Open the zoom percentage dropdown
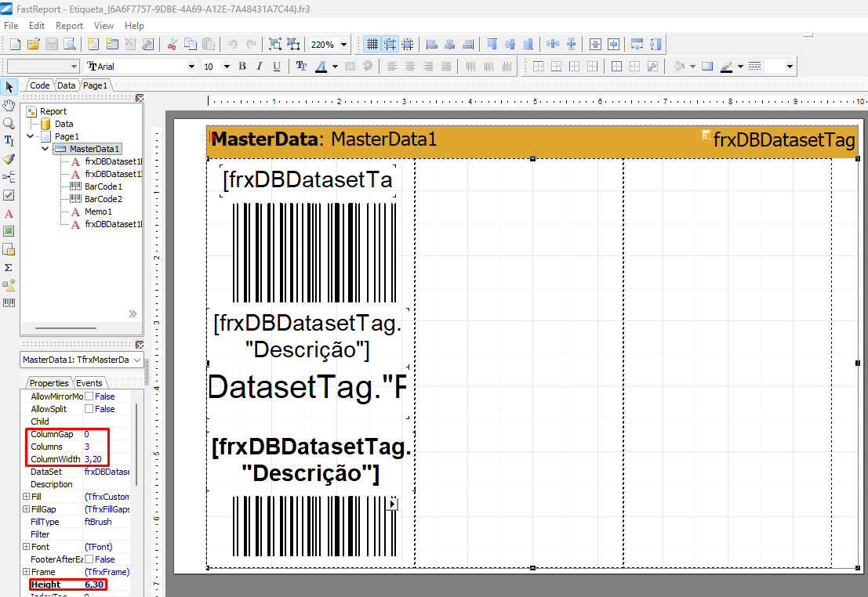868x597 pixels. (344, 45)
